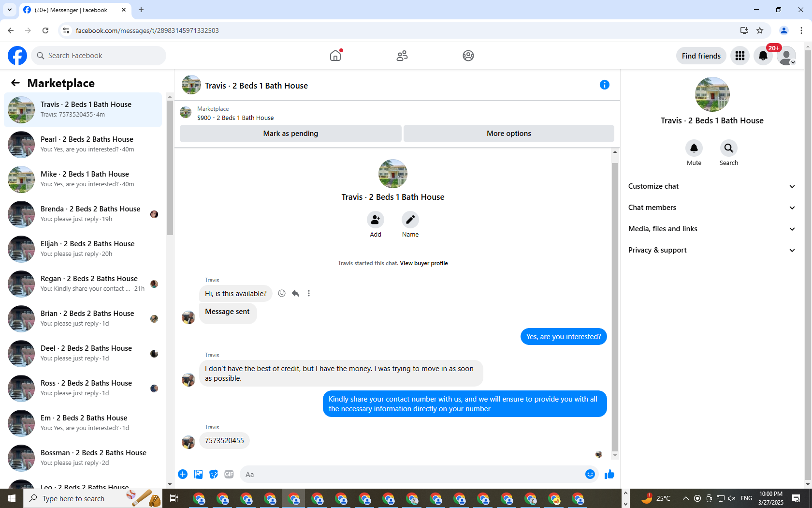Click the Name edit pencil icon
The width and height of the screenshot is (812, 508).
(410, 220)
